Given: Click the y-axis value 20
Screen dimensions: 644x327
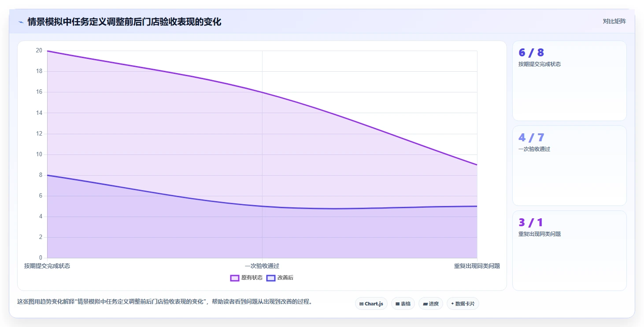Looking at the screenshot, I should click(39, 51).
